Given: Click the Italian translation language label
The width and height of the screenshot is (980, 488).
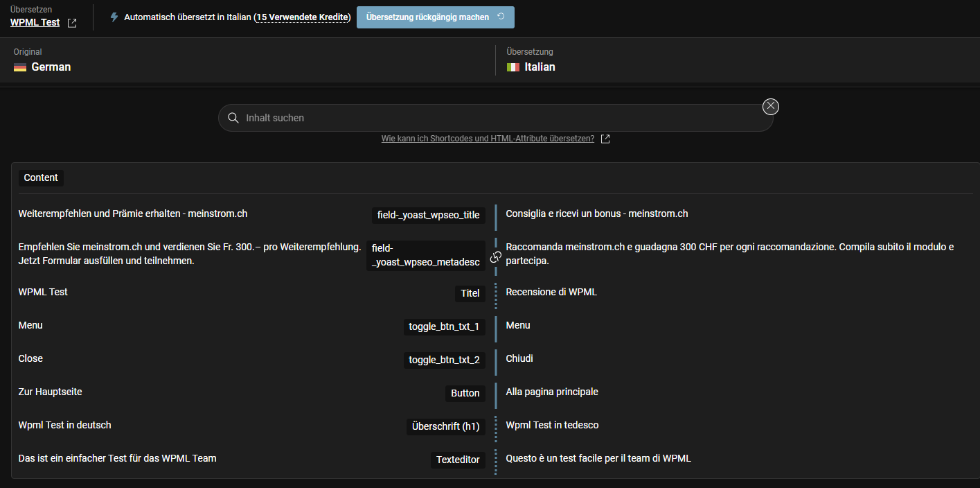Looking at the screenshot, I should pyautogui.click(x=540, y=67).
